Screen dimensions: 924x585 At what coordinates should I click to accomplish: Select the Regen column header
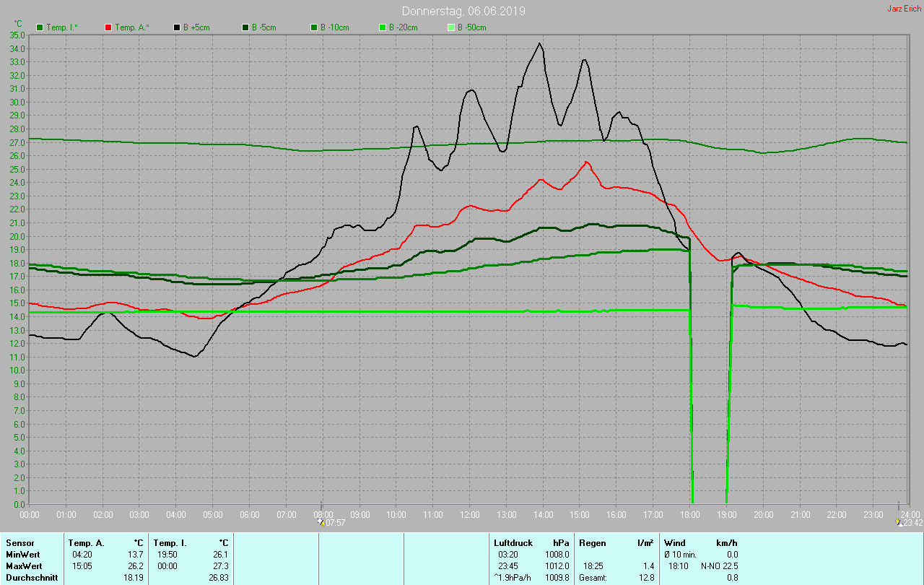pyautogui.click(x=592, y=542)
